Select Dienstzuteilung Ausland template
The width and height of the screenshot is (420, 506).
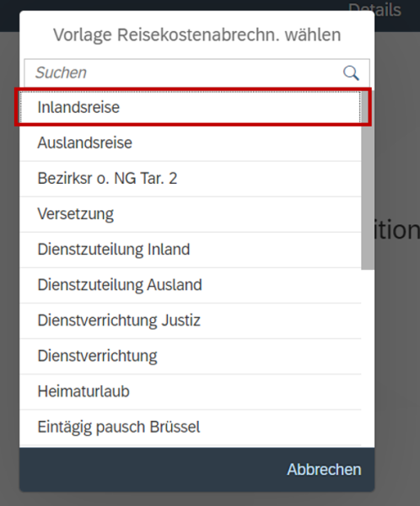pyautogui.click(x=191, y=285)
